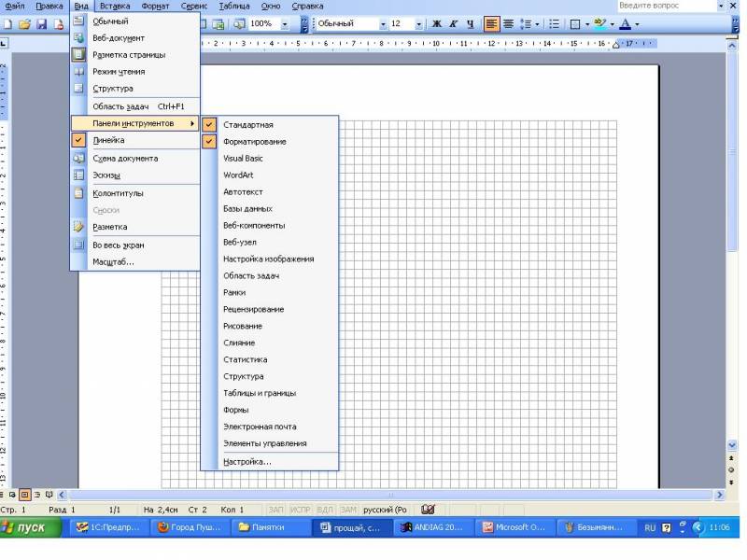Click the align left icon
The width and height of the screenshot is (747, 560).
click(491, 23)
